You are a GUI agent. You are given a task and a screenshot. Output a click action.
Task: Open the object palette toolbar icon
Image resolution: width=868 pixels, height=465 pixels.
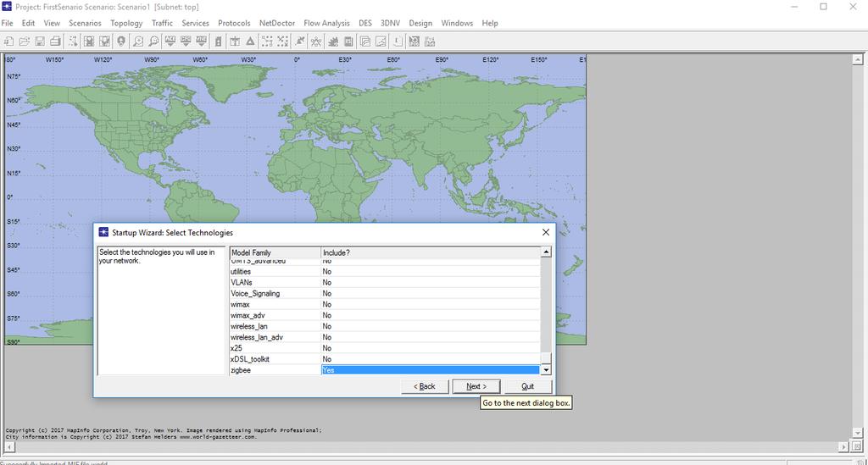pyautogui.click(x=73, y=42)
